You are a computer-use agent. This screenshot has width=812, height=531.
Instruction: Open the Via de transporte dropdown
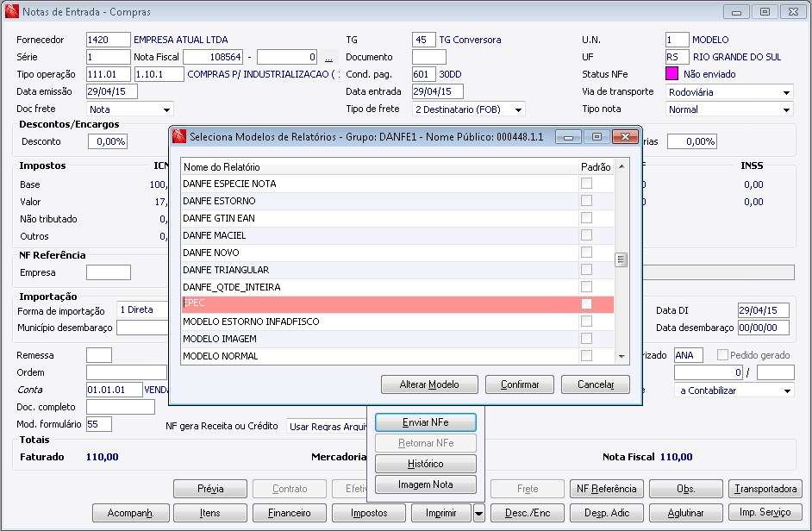(x=787, y=92)
